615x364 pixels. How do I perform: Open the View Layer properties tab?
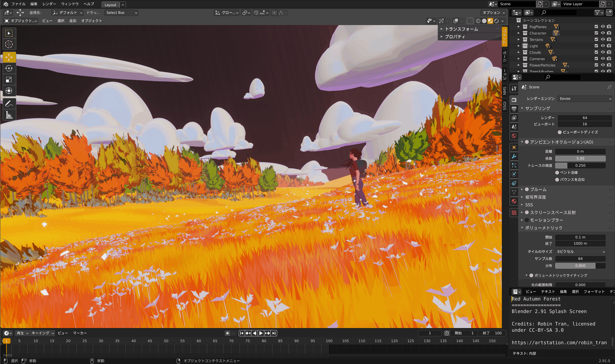click(x=514, y=118)
